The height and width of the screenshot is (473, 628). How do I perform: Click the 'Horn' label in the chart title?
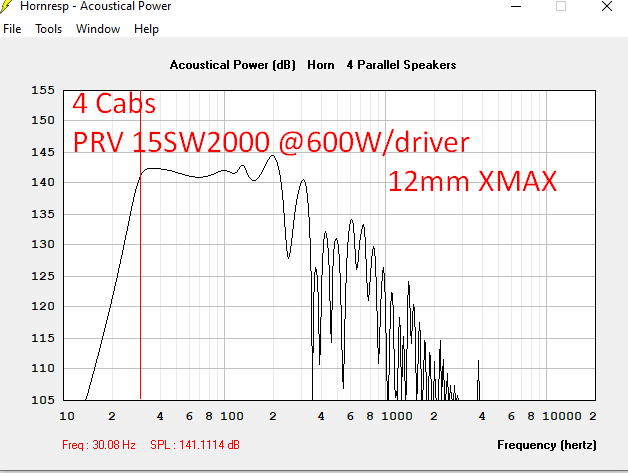pyautogui.click(x=321, y=65)
